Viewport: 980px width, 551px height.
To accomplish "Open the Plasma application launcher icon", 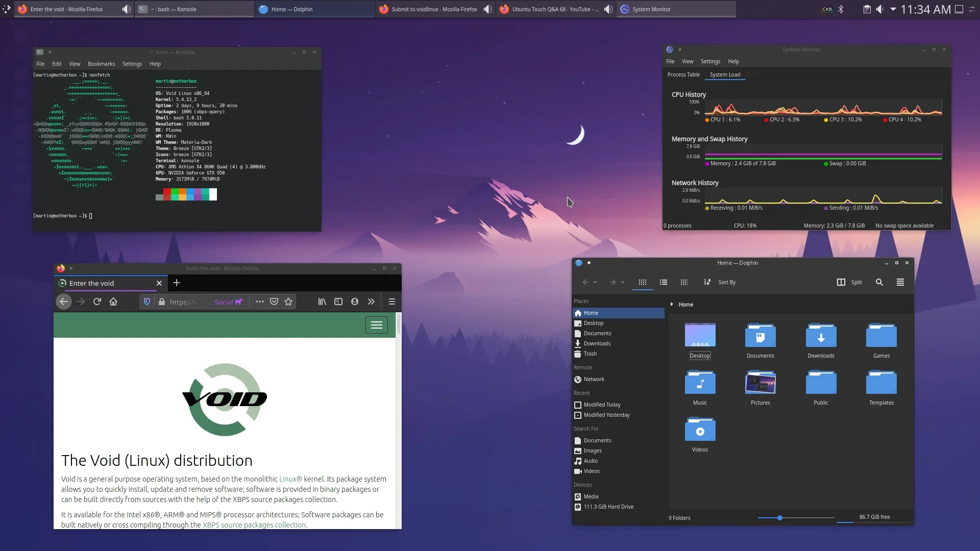I will (7, 9).
